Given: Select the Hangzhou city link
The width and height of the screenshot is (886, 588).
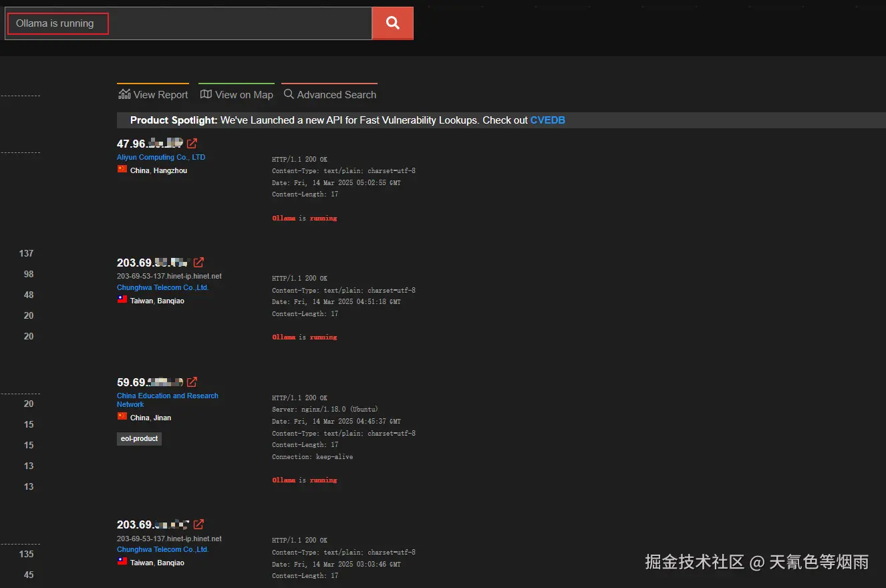Looking at the screenshot, I should click(170, 170).
